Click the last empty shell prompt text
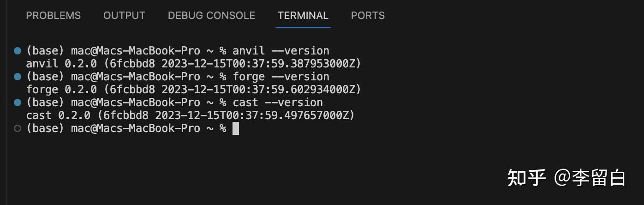 point(126,128)
